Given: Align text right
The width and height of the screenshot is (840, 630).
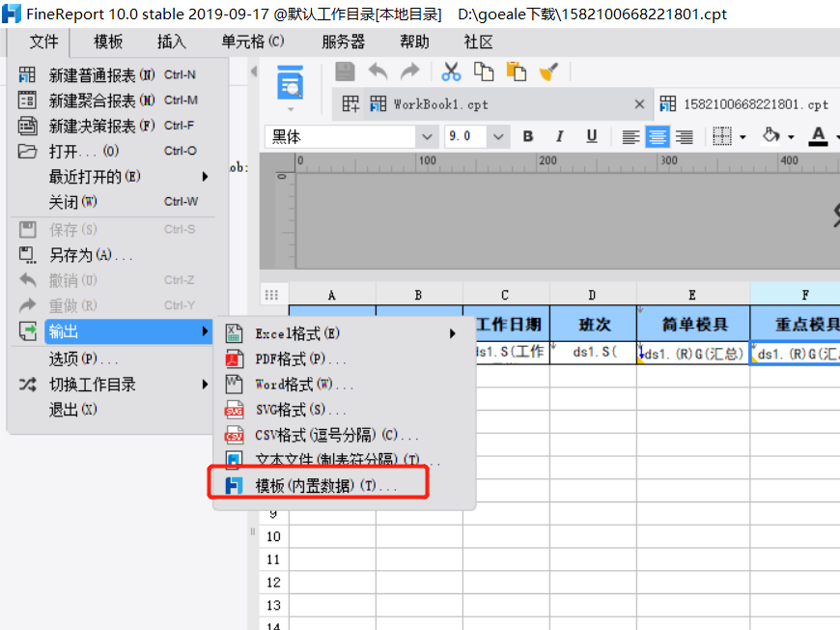Looking at the screenshot, I should click(685, 137).
